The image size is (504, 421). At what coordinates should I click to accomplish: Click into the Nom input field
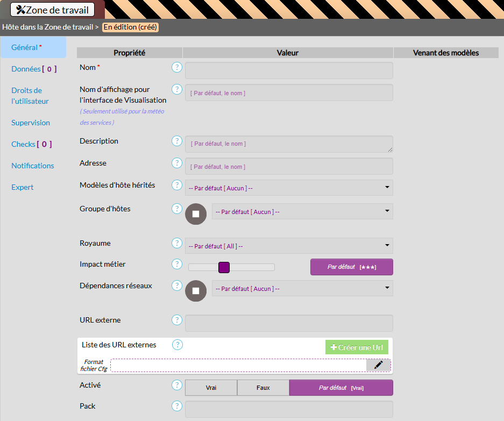[x=289, y=70]
